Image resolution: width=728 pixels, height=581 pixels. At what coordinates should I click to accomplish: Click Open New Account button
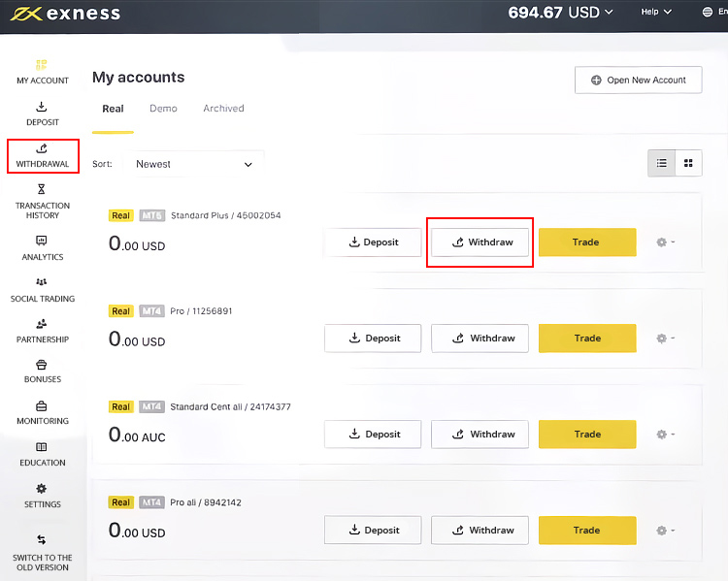tap(639, 80)
